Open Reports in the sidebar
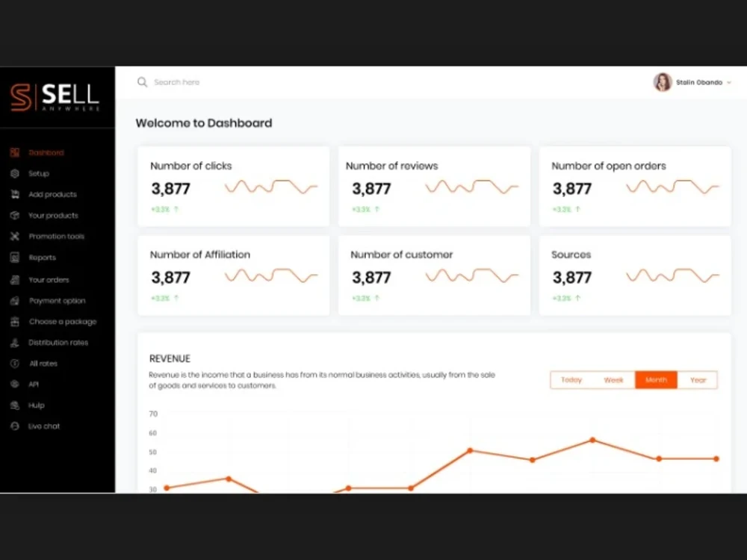 click(x=42, y=257)
